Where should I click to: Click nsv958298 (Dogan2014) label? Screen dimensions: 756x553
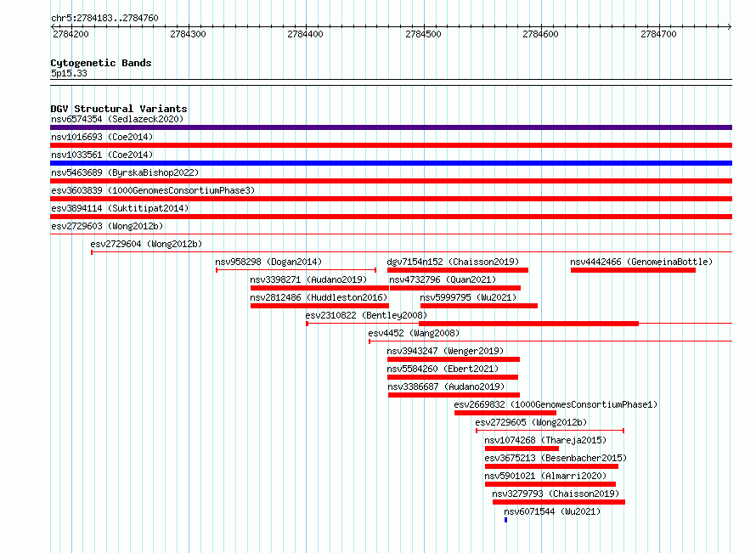[268, 262]
